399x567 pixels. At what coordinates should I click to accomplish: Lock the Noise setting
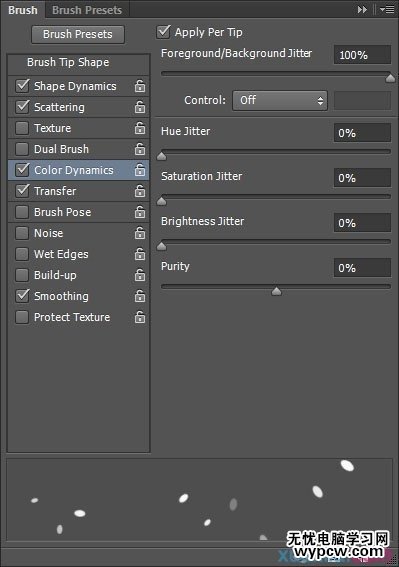point(140,233)
